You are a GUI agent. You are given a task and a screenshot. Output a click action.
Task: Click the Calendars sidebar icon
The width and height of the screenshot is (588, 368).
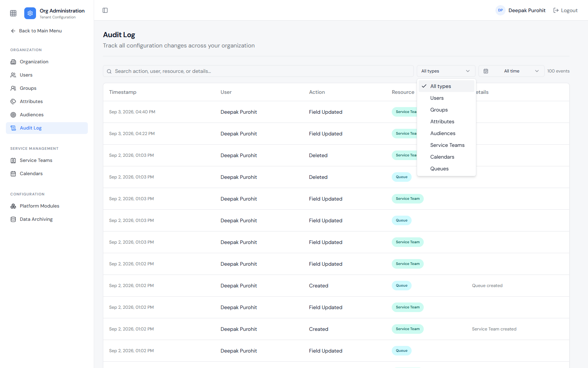coord(13,174)
